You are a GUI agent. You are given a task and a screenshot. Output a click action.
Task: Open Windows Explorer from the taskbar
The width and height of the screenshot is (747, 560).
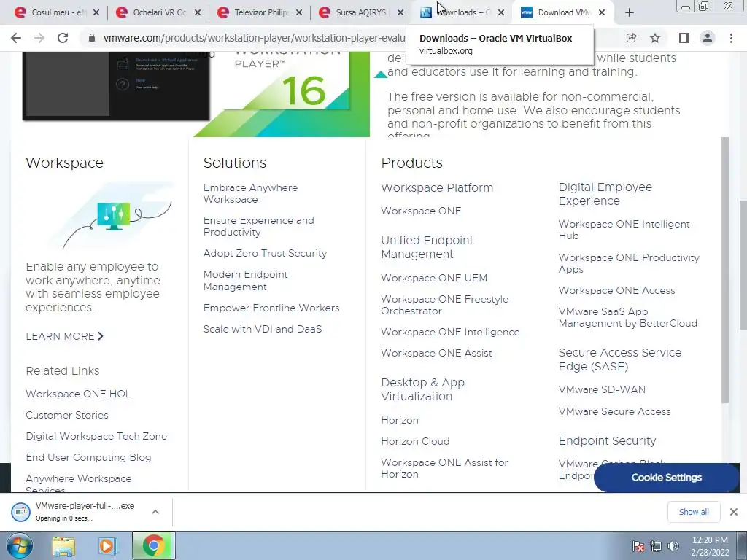[x=63, y=546]
